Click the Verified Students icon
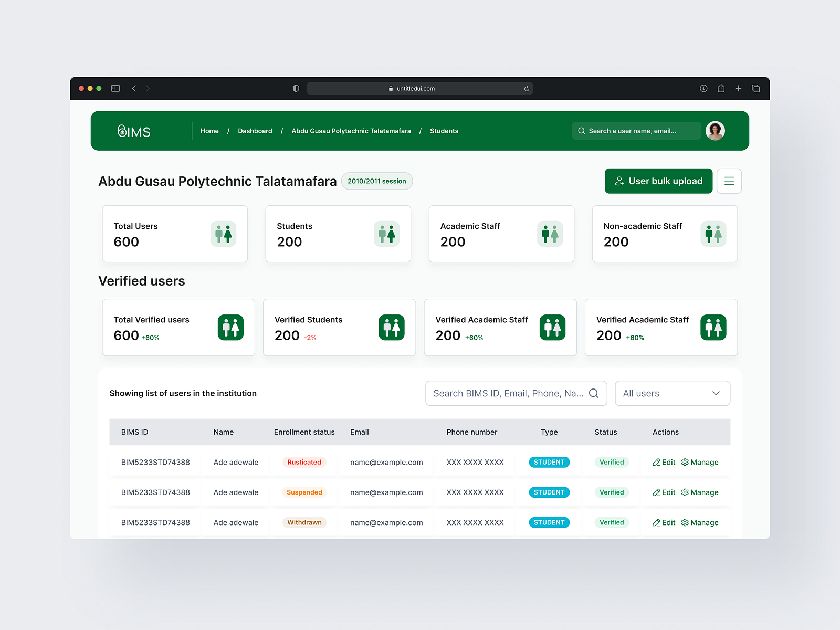The height and width of the screenshot is (630, 840). [392, 327]
